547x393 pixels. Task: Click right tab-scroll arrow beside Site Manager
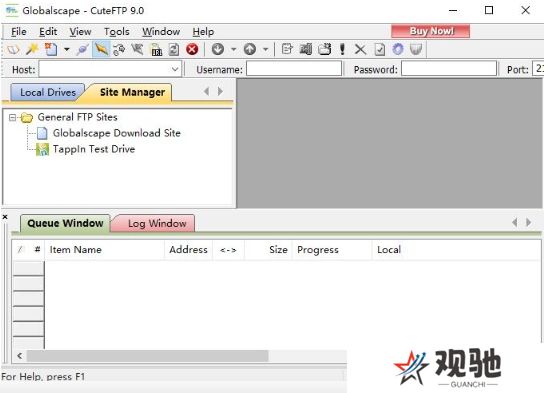pos(220,92)
